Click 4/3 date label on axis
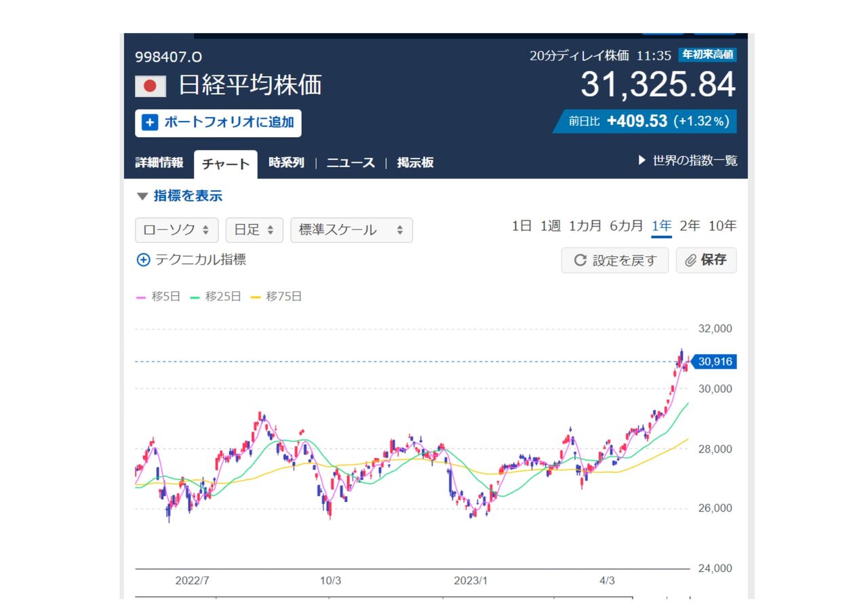 pos(608,581)
